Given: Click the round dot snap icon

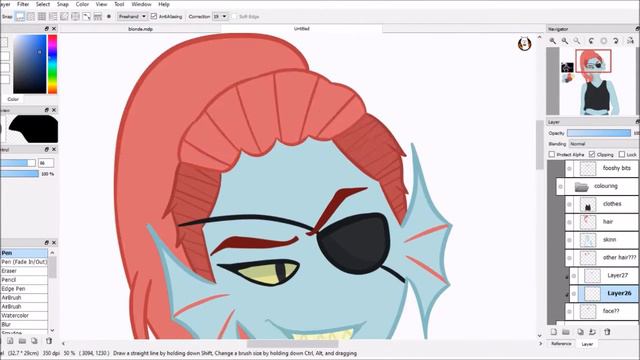Looking at the screenshot, I should [x=109, y=17].
